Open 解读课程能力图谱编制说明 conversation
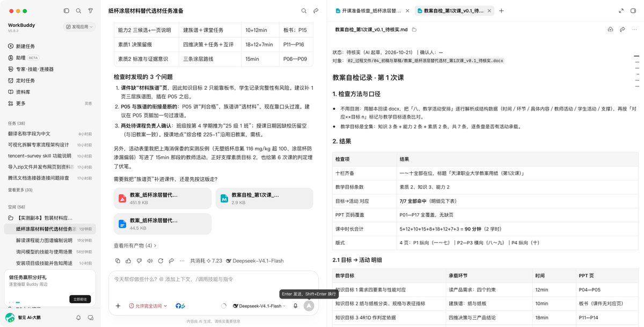This screenshot has height=327, width=644. 50,240
